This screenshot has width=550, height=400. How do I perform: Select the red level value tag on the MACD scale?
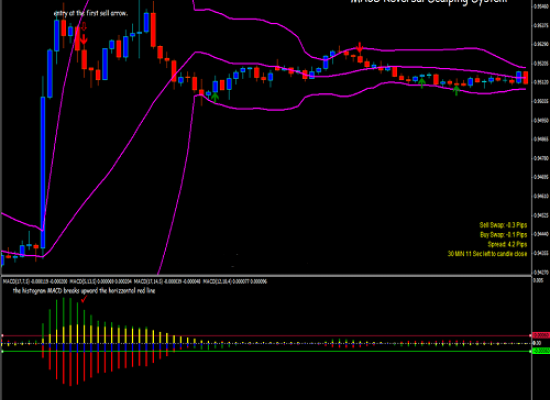541,335
